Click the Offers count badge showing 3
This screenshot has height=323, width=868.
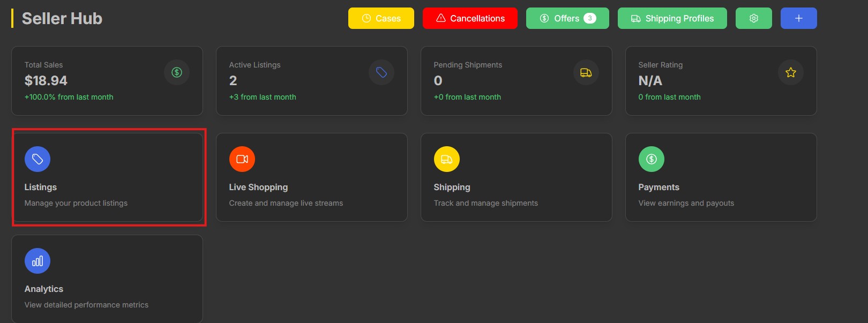click(590, 18)
